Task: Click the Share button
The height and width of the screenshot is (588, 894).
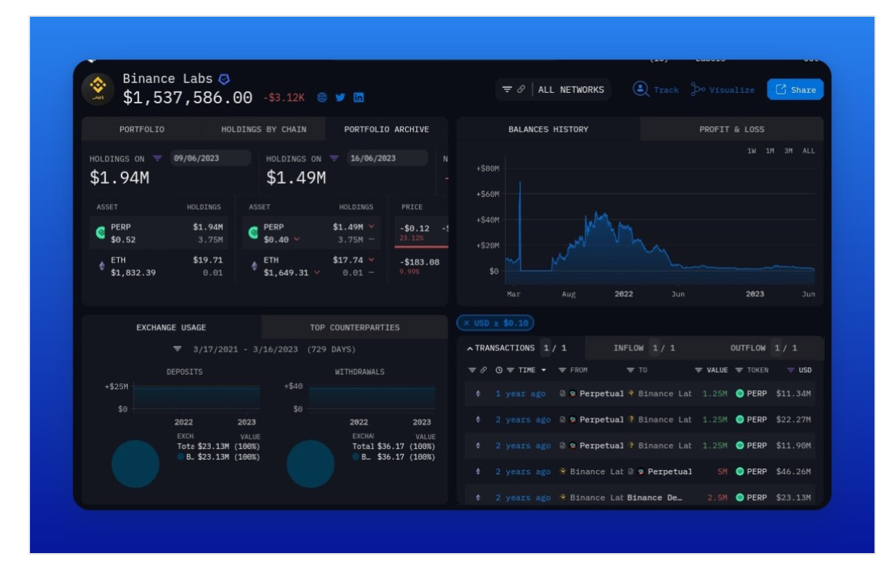Action: coord(796,89)
